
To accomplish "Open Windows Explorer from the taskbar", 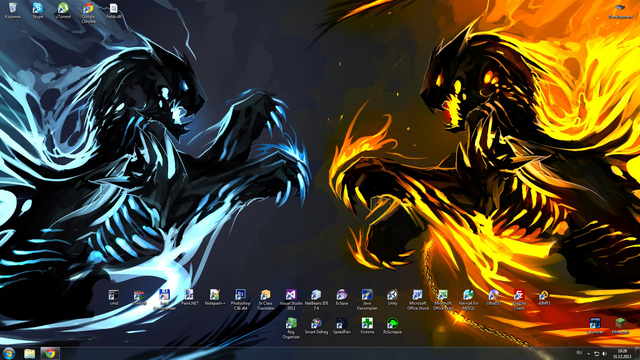I will [x=29, y=353].
